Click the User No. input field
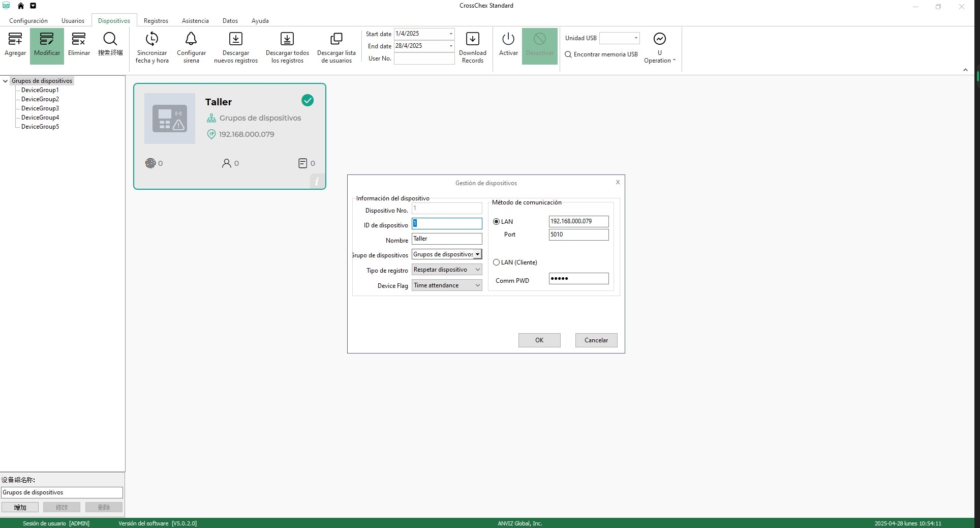This screenshot has width=980, height=528. coord(424,58)
